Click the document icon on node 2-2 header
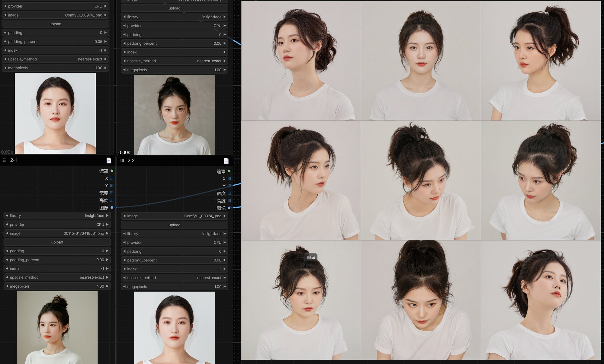The height and width of the screenshot is (364, 604). pos(226,161)
